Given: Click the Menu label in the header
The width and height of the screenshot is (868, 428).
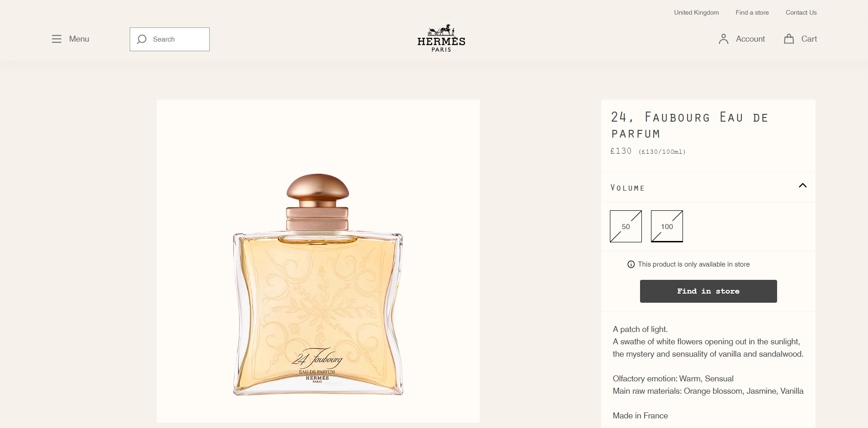Looking at the screenshot, I should pos(79,39).
